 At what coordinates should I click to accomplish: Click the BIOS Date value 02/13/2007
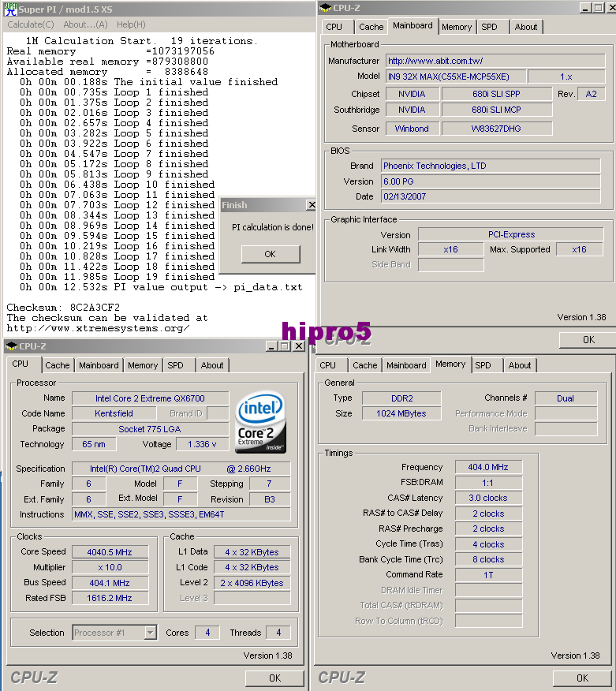(491, 196)
